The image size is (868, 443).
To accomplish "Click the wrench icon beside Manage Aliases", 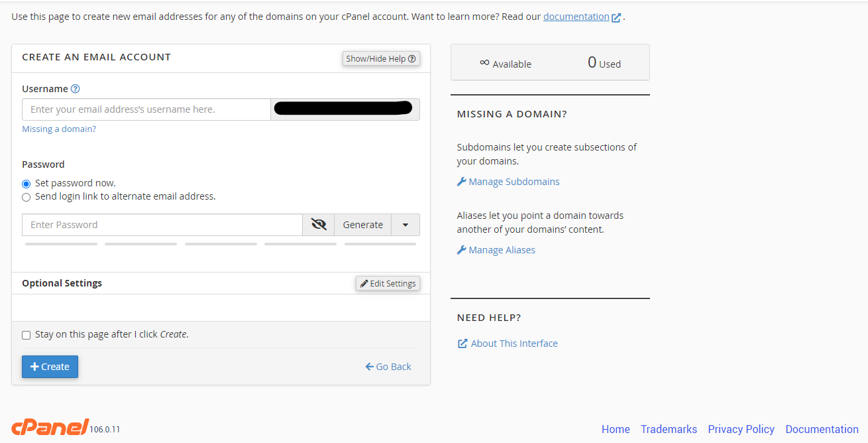I will [462, 250].
